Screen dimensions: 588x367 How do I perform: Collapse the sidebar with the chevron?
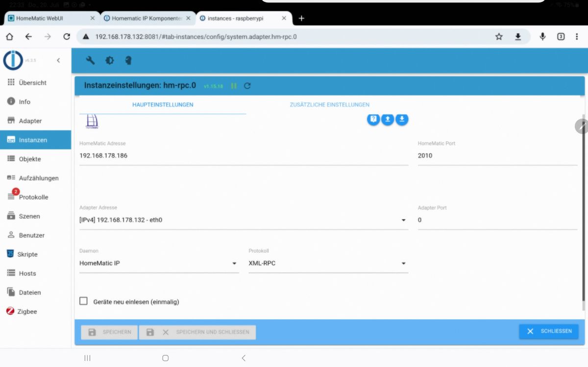pyautogui.click(x=58, y=60)
